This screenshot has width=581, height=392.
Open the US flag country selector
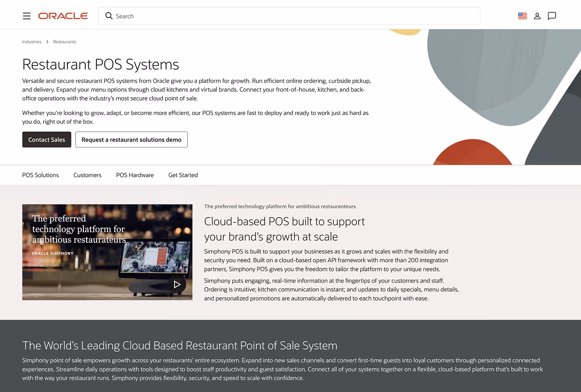tap(523, 16)
